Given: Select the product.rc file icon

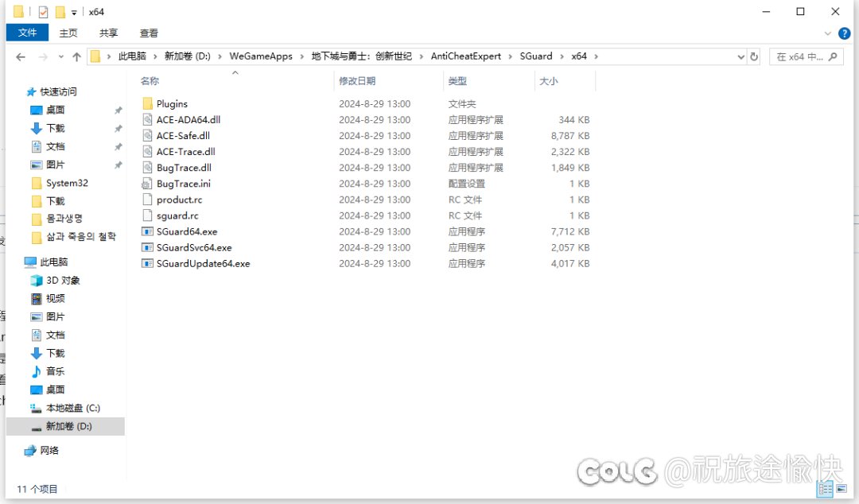Looking at the screenshot, I should point(147,200).
